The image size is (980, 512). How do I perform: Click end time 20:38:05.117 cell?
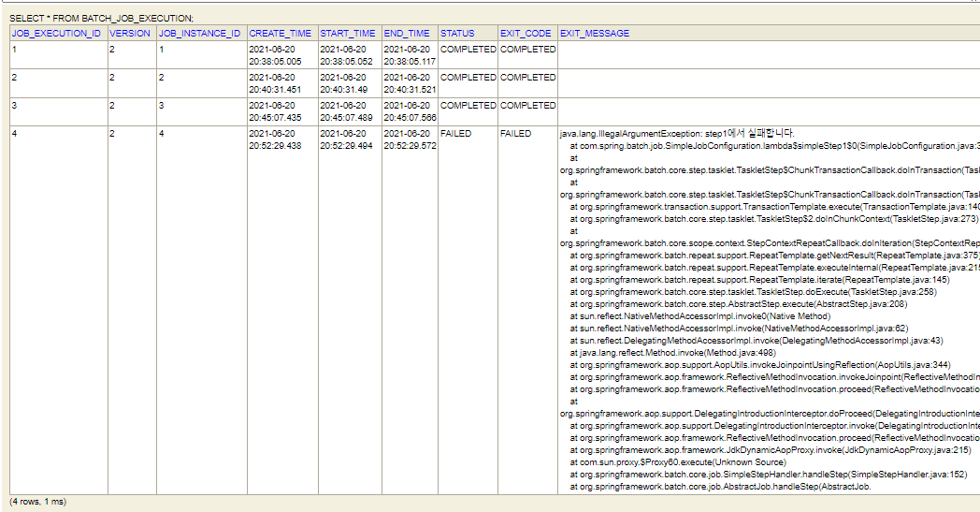[x=410, y=55]
